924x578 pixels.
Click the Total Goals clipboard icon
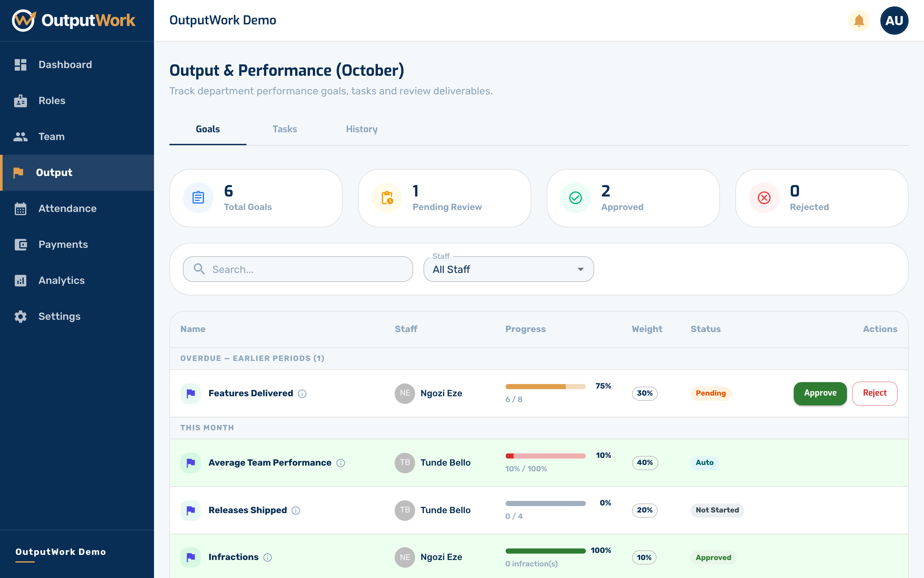pyautogui.click(x=198, y=197)
